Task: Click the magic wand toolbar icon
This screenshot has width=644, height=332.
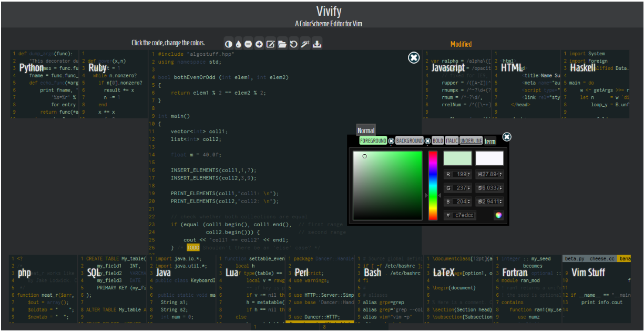Action: click(x=305, y=44)
